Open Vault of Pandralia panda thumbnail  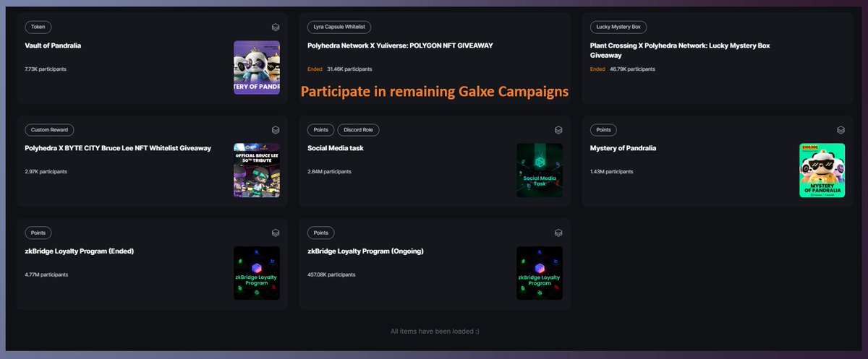pos(257,68)
